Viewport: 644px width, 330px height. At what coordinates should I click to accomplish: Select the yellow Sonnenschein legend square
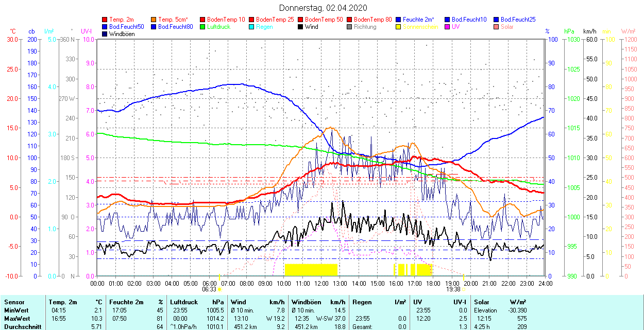[399, 27]
